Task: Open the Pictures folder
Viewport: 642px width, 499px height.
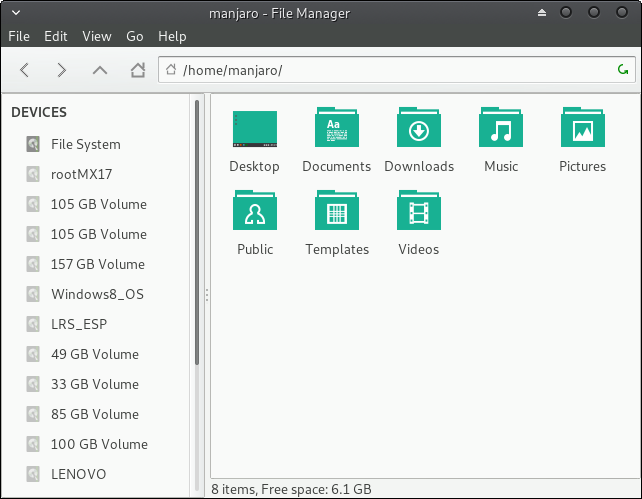Action: click(582, 130)
